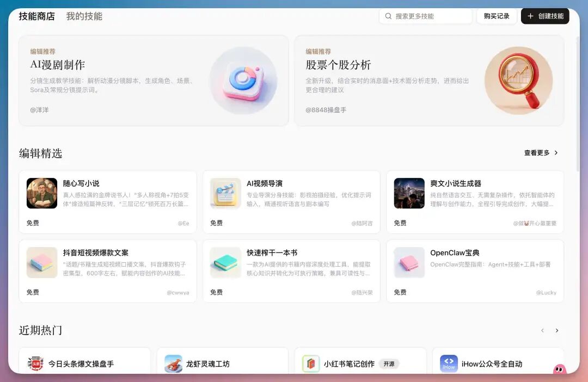Click the right chevron to browse 近期热门

coord(557,330)
